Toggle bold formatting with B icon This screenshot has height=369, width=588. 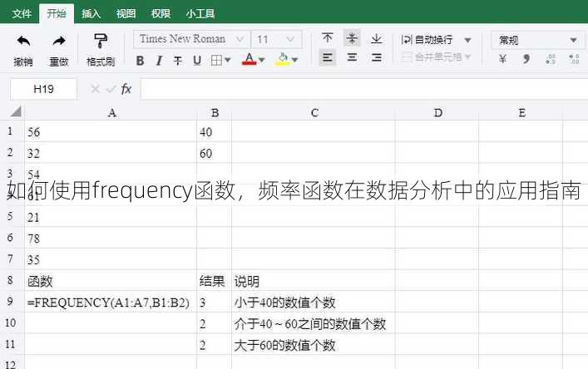(x=141, y=61)
